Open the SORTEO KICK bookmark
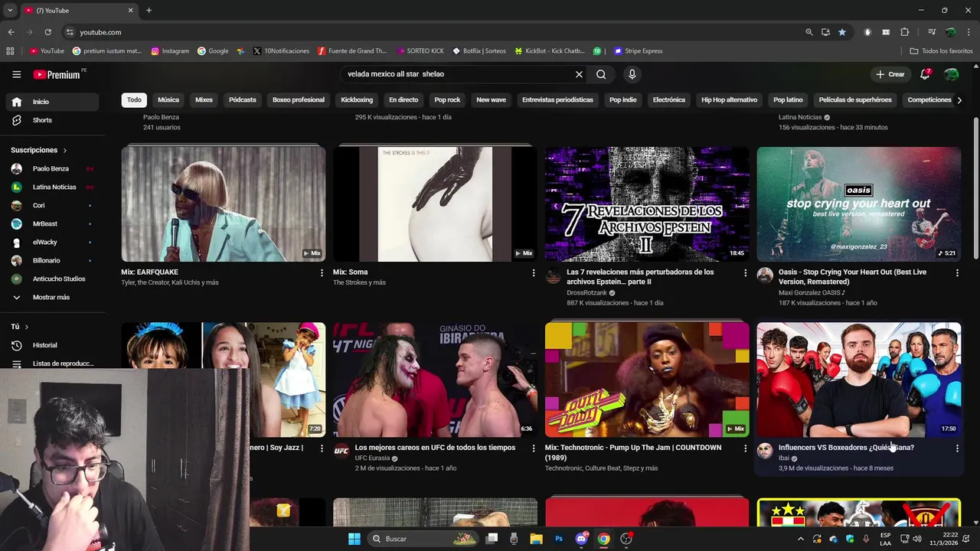 [x=420, y=51]
